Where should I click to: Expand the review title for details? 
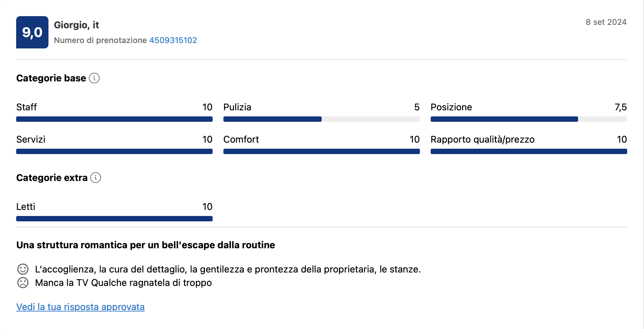145,245
